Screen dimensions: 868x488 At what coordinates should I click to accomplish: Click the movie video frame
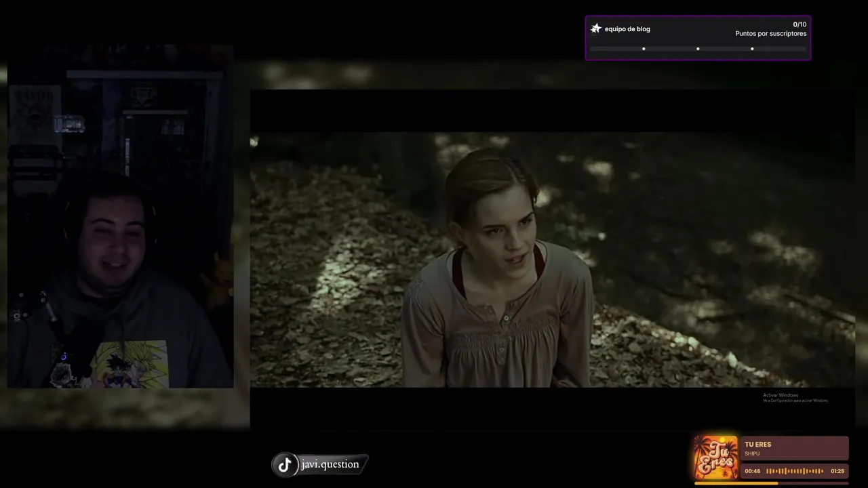[552, 260]
